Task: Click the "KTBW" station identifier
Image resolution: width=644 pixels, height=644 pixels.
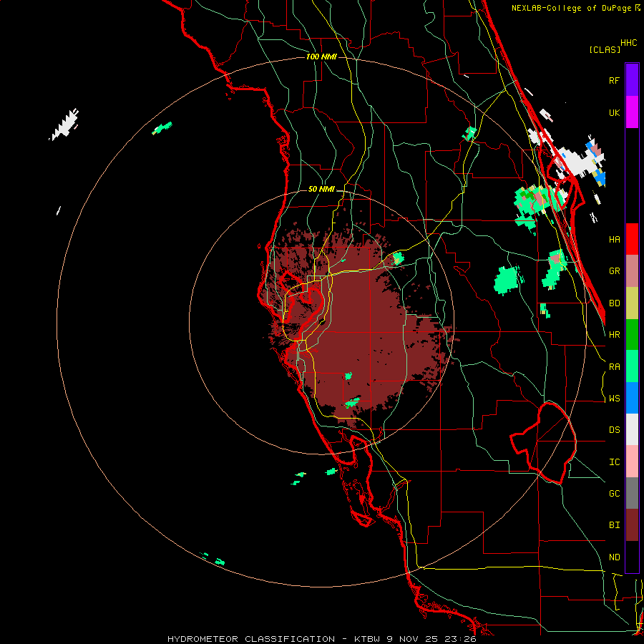Action: (x=367, y=639)
